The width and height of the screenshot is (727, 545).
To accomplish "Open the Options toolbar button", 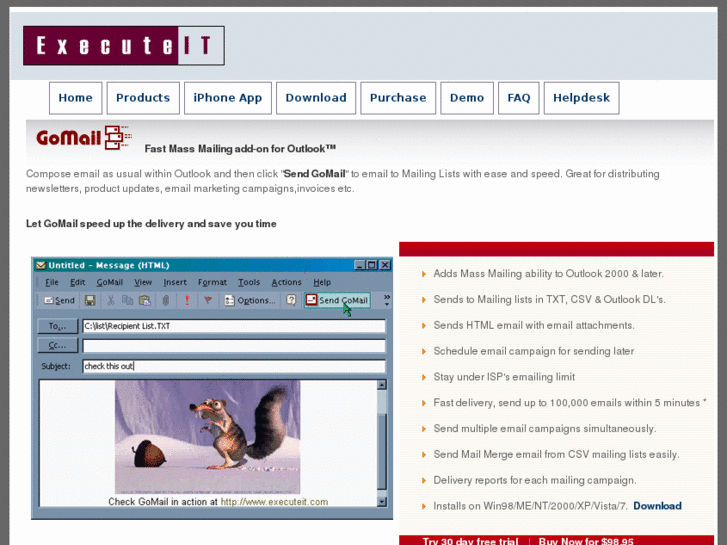I will pos(250,301).
